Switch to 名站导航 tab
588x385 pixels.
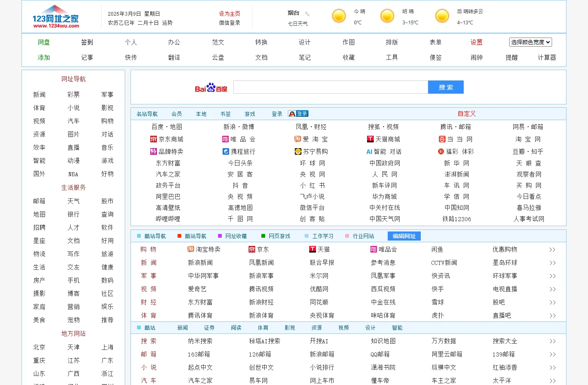click(147, 114)
